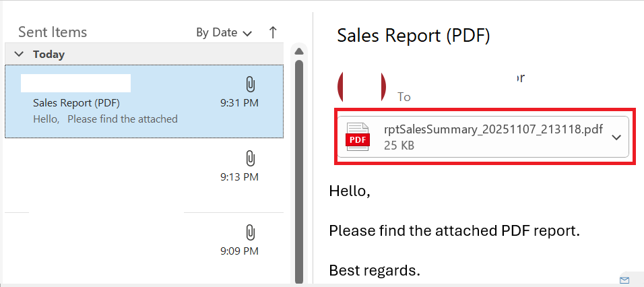Expand the PDF attachment options chevron
644x287 pixels.
click(x=616, y=137)
